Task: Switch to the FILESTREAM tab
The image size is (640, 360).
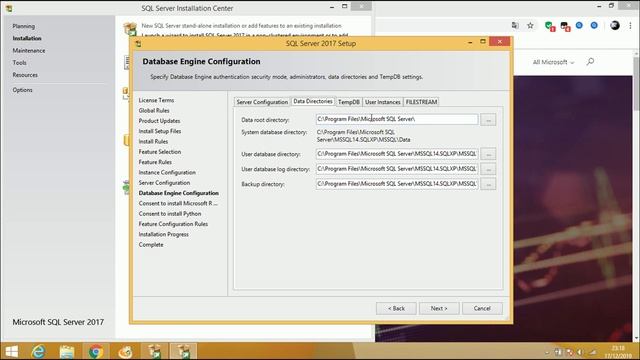Action: [x=421, y=102]
